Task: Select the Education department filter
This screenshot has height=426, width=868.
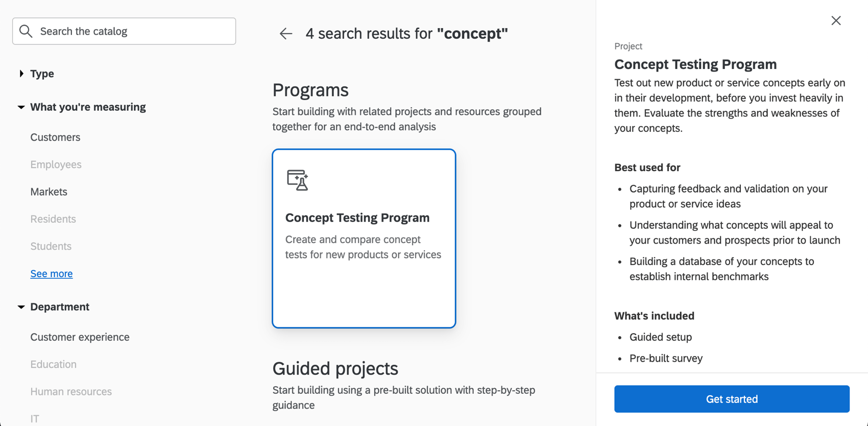Action: (x=53, y=364)
